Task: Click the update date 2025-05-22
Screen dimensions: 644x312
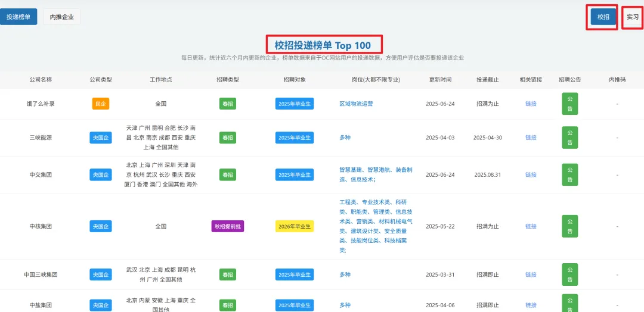Action: point(440,226)
